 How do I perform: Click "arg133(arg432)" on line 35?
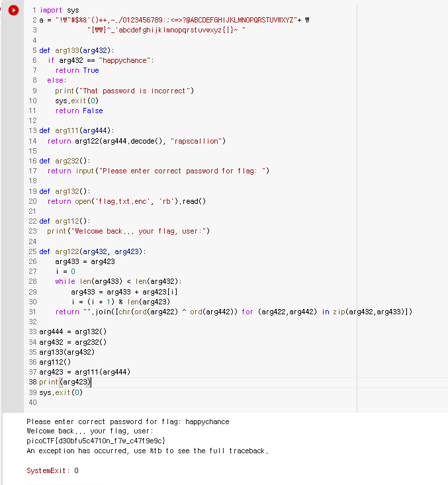(x=67, y=352)
